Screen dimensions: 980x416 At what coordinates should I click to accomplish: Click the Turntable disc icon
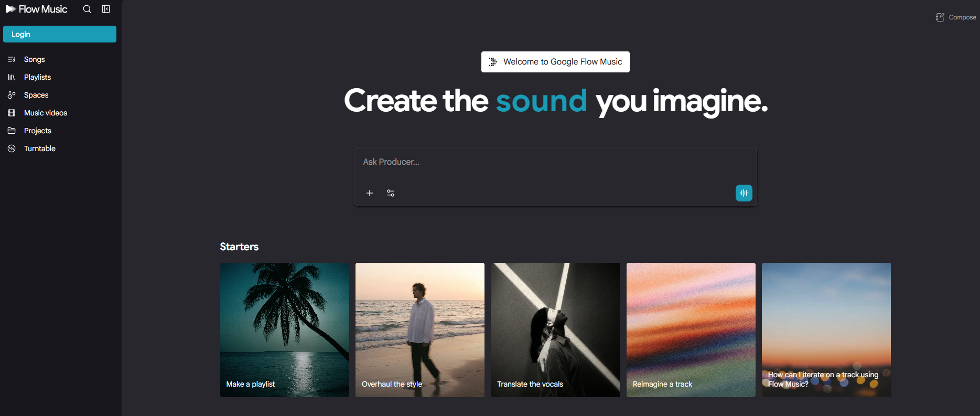(12, 148)
